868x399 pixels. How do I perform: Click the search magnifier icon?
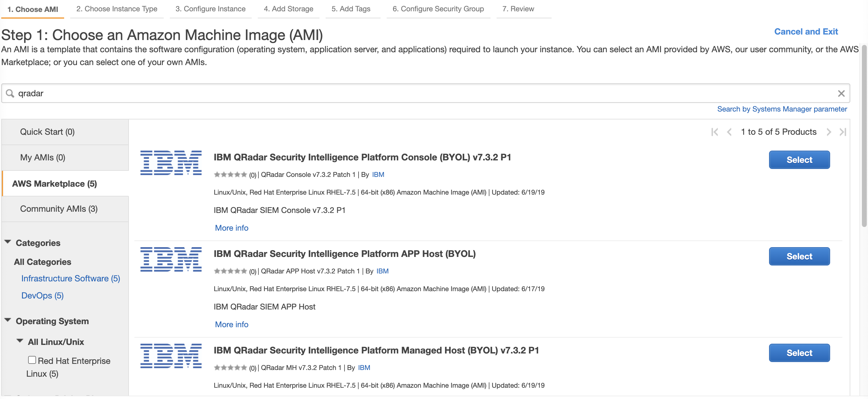click(10, 93)
